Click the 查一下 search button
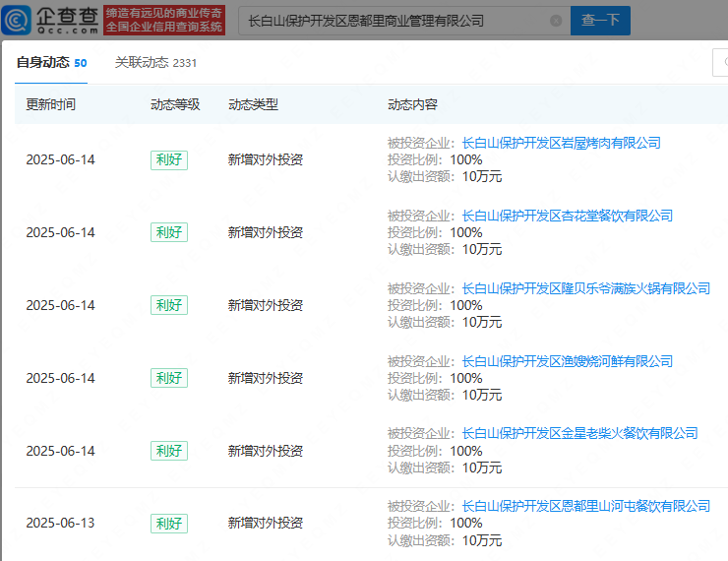 (600, 21)
